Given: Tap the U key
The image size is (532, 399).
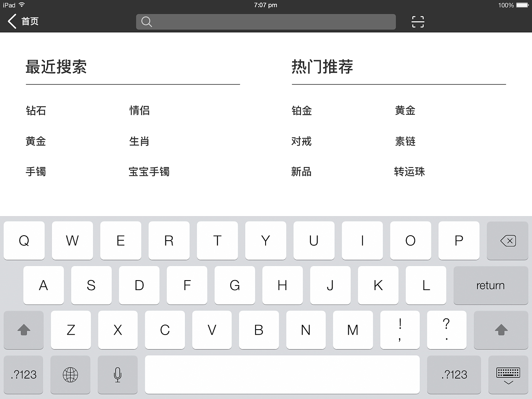Looking at the screenshot, I should pyautogui.click(x=314, y=241).
